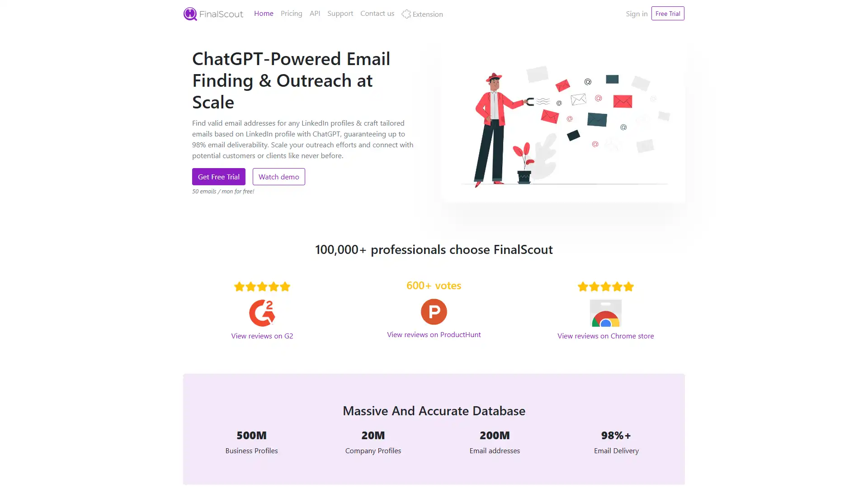Click the View reviews on G2 link

click(262, 335)
